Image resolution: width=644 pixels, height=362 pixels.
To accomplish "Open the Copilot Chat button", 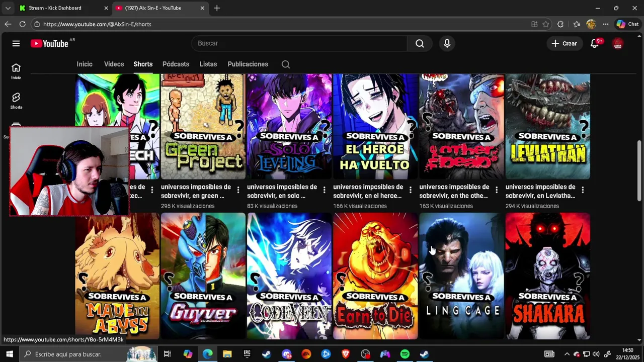I will pos(627,24).
